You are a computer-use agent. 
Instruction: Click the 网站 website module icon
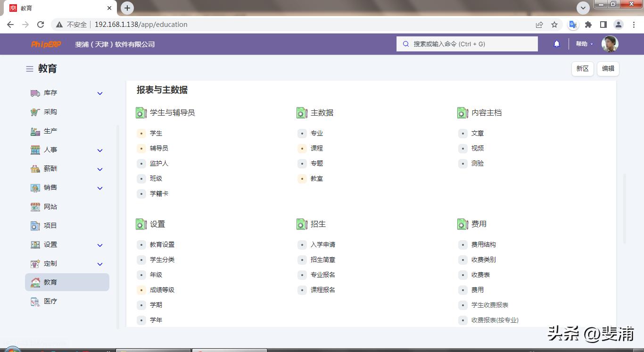point(35,207)
